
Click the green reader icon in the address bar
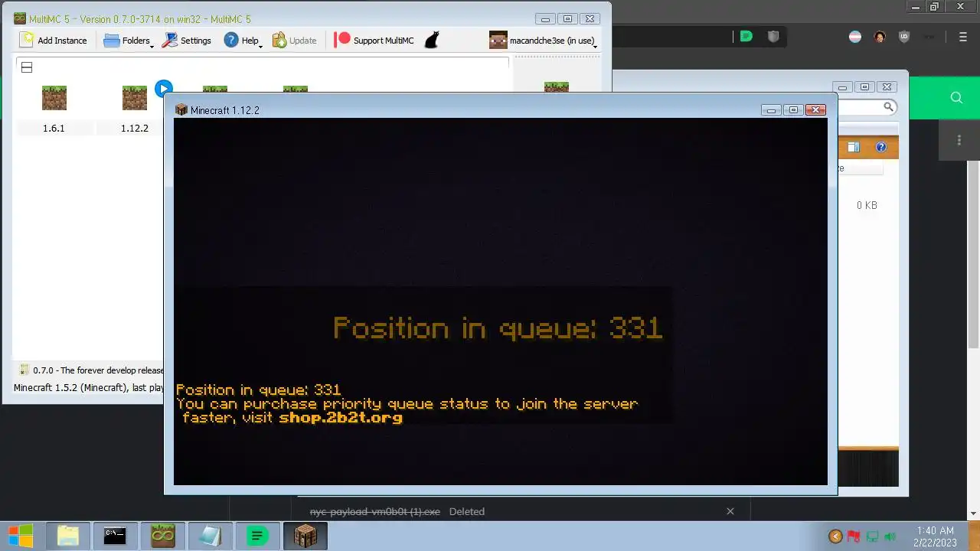click(746, 36)
